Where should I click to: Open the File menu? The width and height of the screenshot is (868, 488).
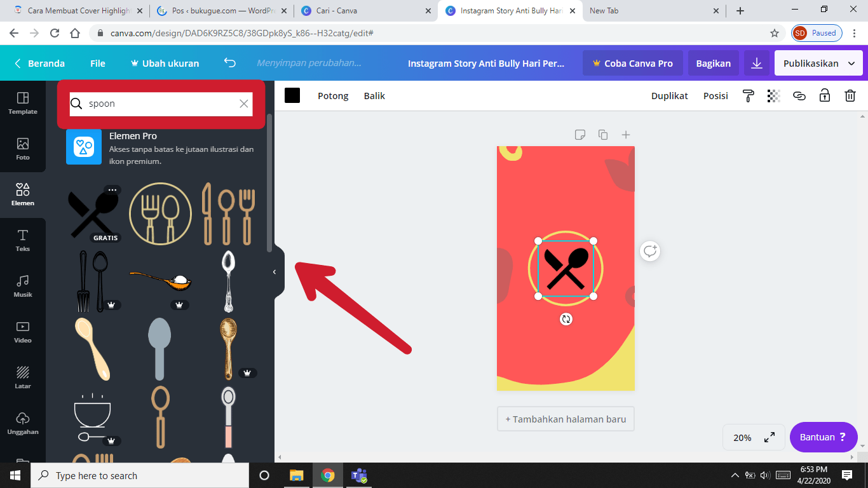coord(97,63)
